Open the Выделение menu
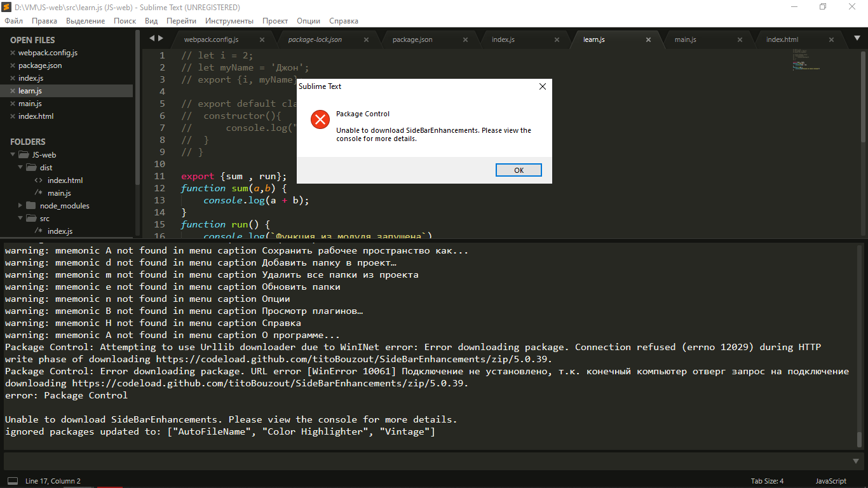868x488 pixels. click(86, 21)
